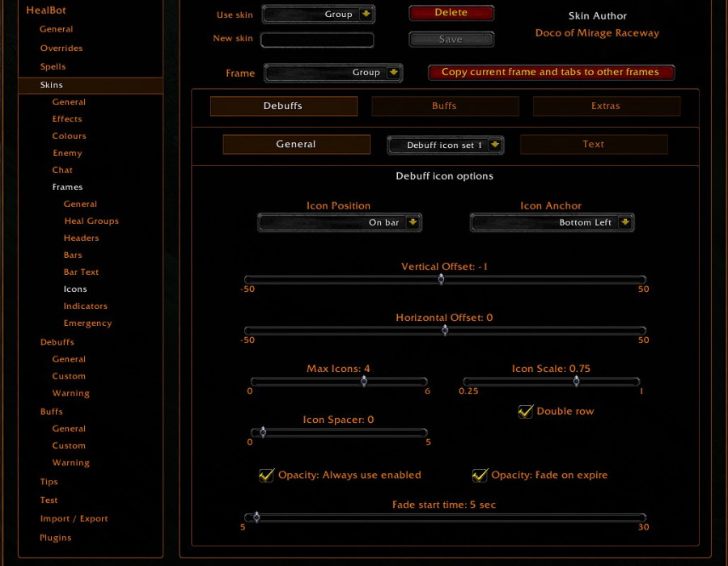Click the Save skin button
The height and width of the screenshot is (566, 728).
click(x=451, y=40)
